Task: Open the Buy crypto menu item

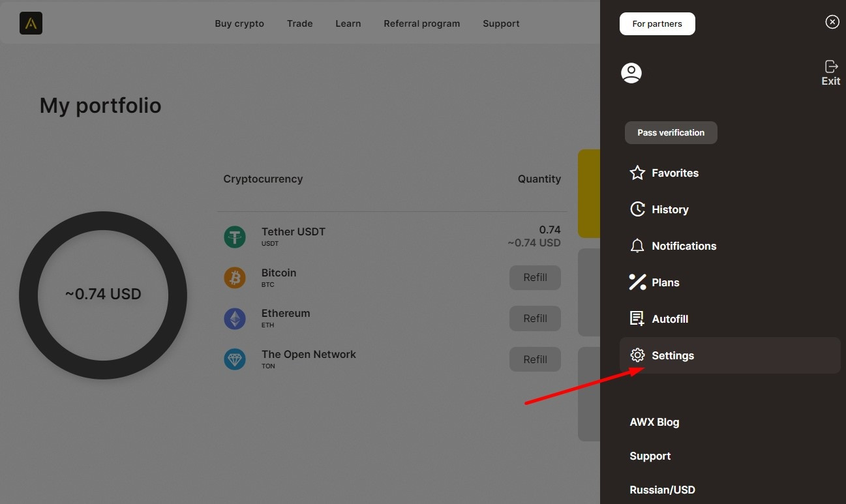Action: (x=239, y=23)
